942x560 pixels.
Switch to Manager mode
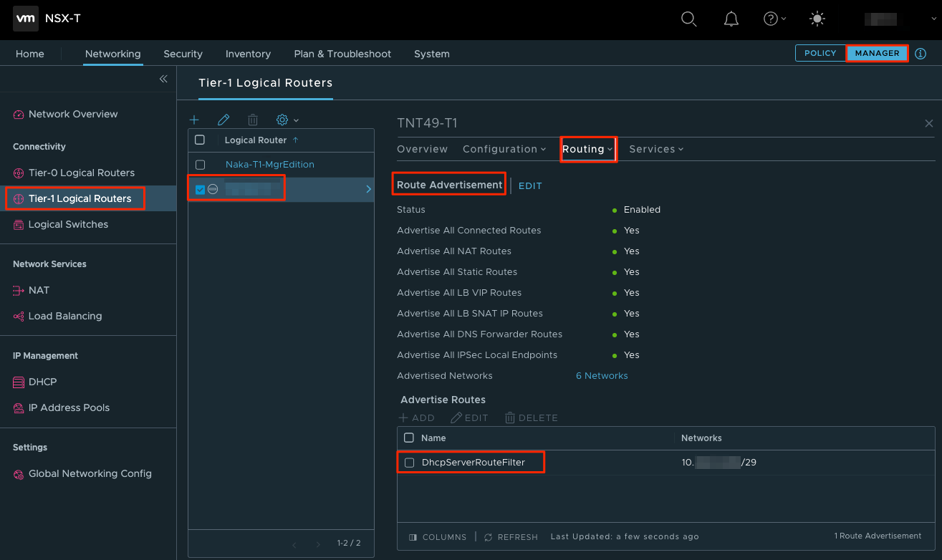(877, 53)
